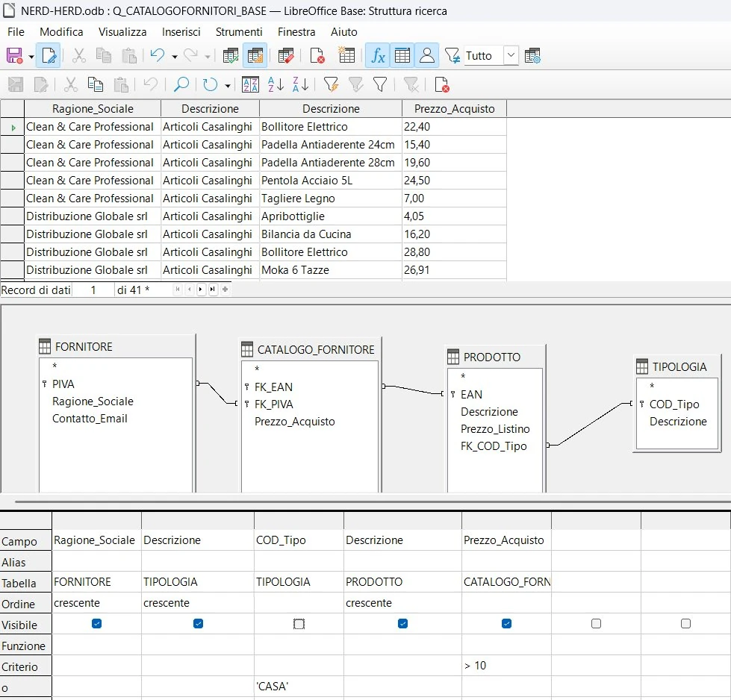Click the Save icon in the toolbar

coord(14,56)
